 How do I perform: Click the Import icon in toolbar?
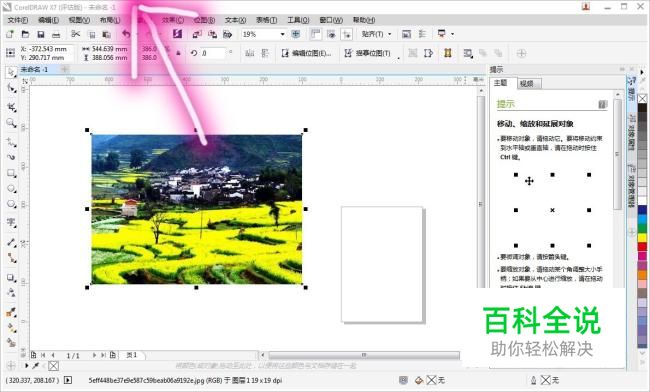point(197,34)
